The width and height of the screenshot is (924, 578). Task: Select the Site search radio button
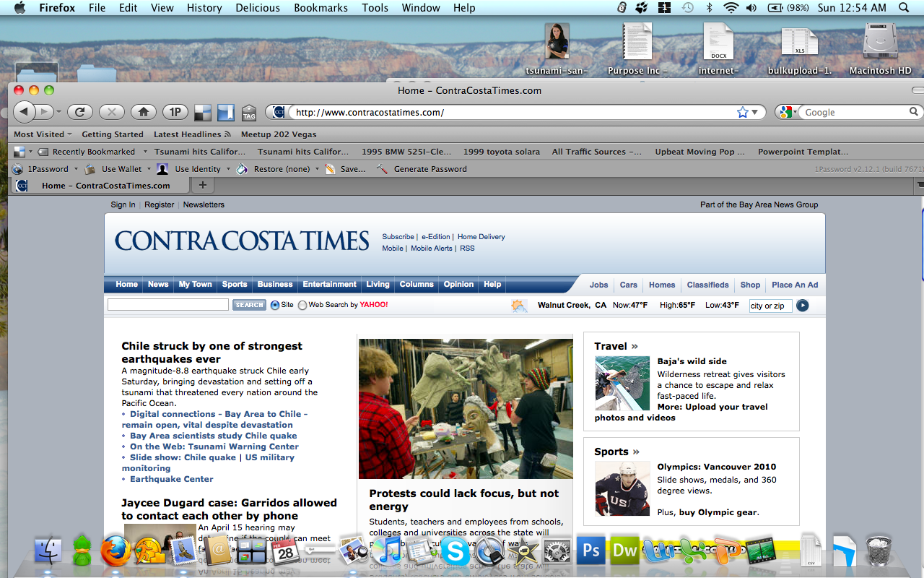(275, 305)
